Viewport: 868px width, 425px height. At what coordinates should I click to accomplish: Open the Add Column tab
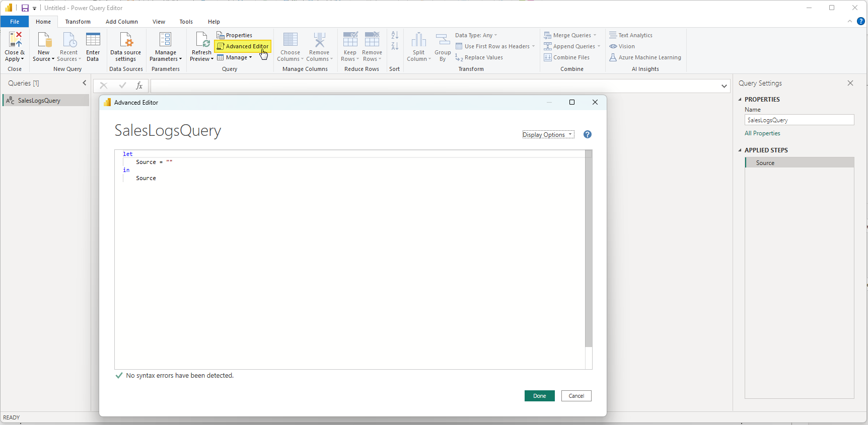click(121, 22)
